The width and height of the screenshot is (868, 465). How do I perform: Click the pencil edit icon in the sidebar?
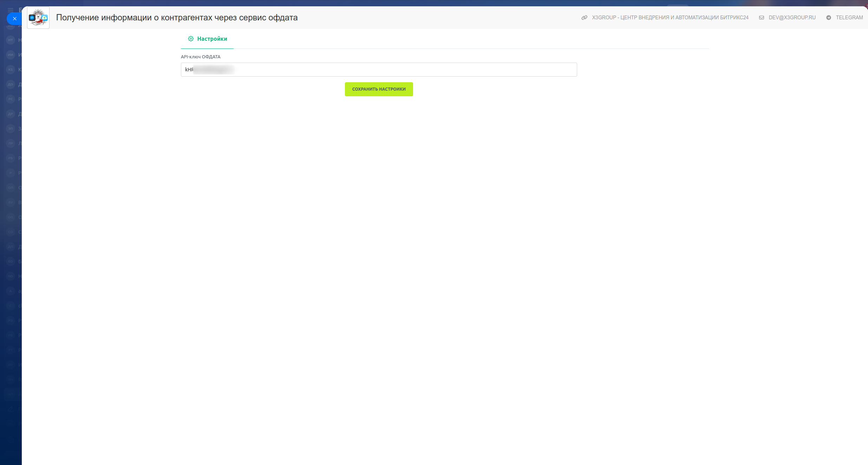[x=11, y=409]
